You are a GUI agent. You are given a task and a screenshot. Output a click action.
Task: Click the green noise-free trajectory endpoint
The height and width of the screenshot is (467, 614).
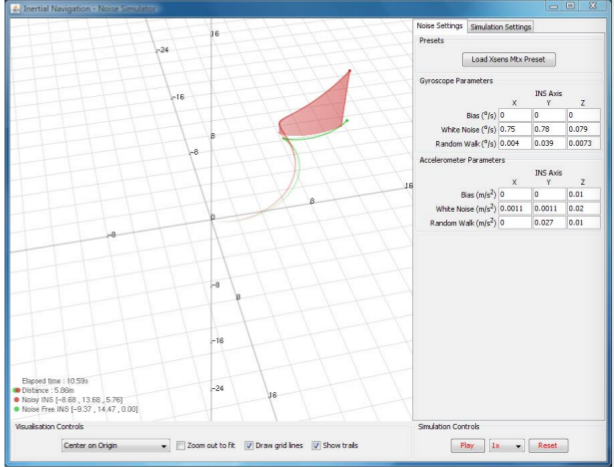tap(347, 121)
